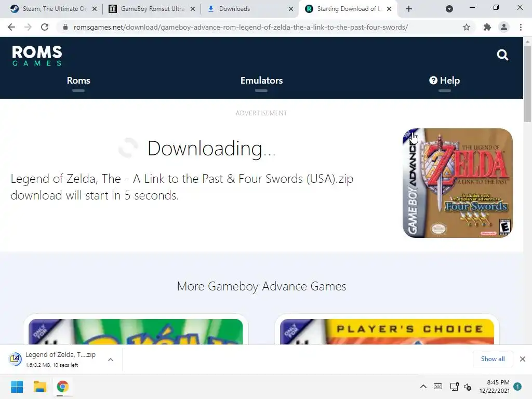Go back to previous page
Image resolution: width=532 pixels, height=399 pixels.
pyautogui.click(x=11, y=27)
